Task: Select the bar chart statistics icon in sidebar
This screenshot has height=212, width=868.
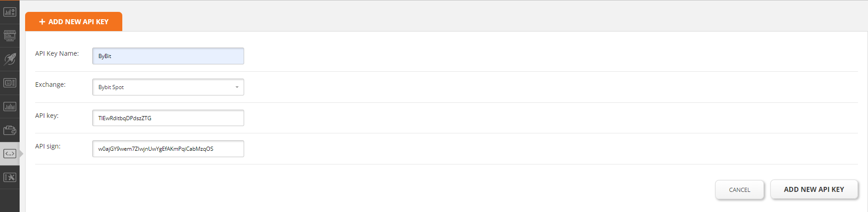Action: [x=10, y=106]
